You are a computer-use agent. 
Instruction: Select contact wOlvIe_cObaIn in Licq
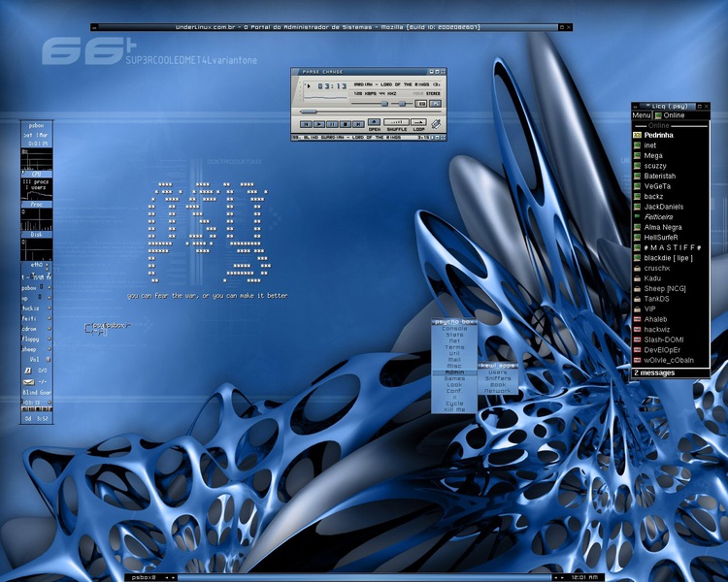671,360
